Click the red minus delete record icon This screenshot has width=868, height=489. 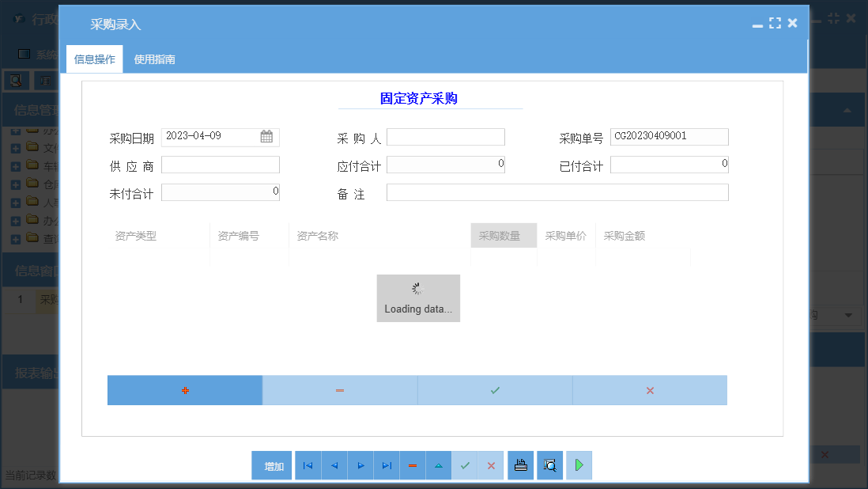coord(412,465)
